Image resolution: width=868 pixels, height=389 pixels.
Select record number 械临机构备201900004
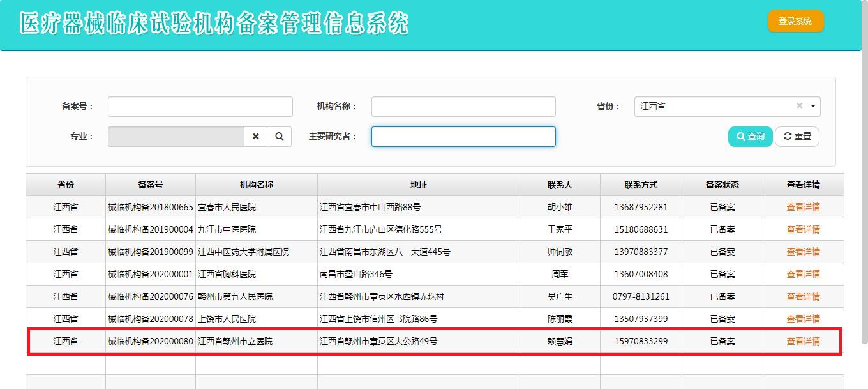[151, 229]
